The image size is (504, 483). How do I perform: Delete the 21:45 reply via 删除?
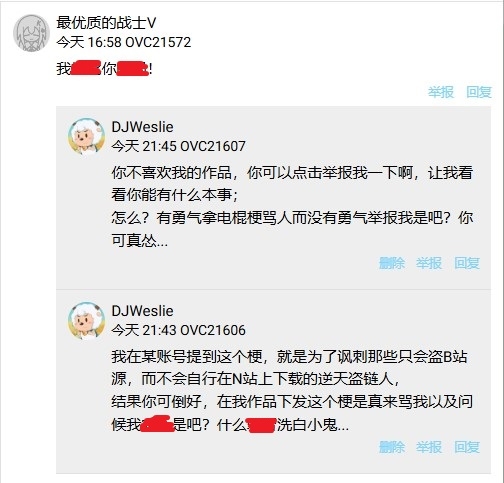pos(392,263)
